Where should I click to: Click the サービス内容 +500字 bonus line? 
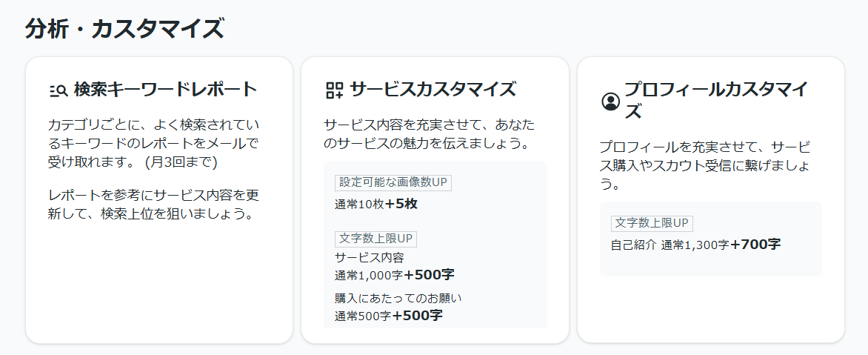pos(395,275)
